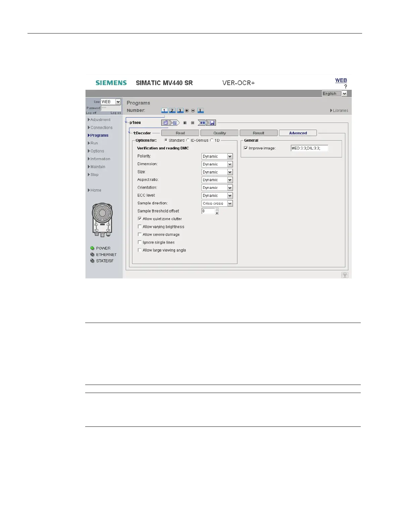Open Programs in the side menu
Image resolution: width=399 pixels, height=532 pixels.
(98, 135)
